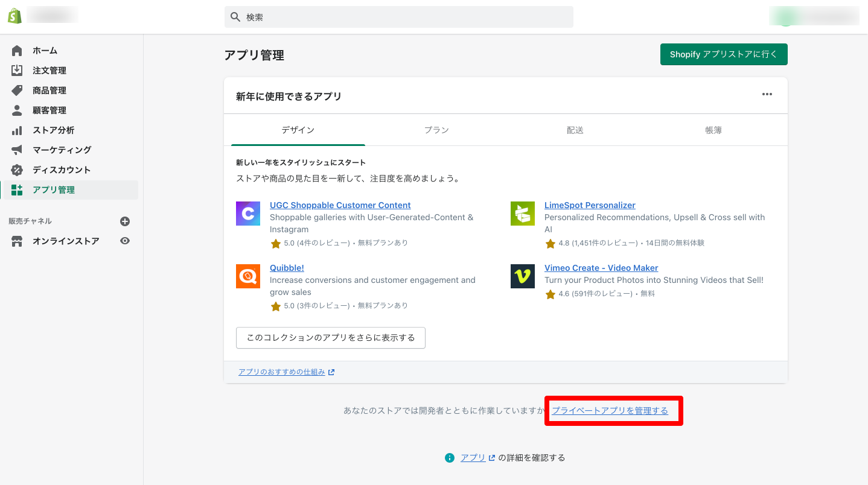This screenshot has width=868, height=485.
Task: Click Shopify アプリストアに行く button
Action: point(723,54)
